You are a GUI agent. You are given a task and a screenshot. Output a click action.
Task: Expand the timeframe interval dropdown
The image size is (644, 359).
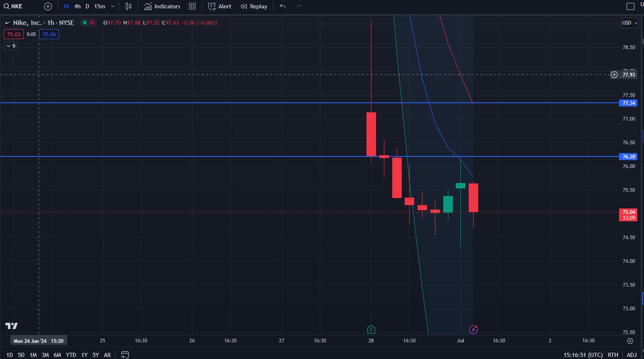[x=113, y=6]
